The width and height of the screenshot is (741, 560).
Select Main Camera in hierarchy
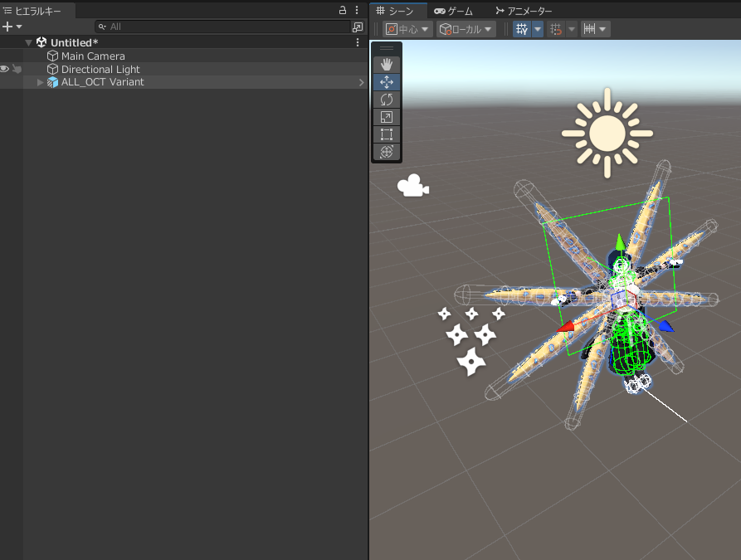(93, 56)
